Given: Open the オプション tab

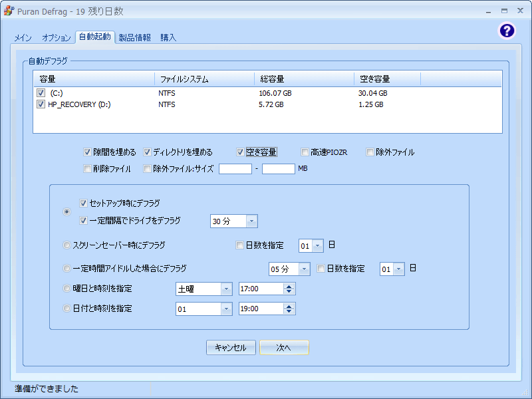Looking at the screenshot, I should (57, 37).
